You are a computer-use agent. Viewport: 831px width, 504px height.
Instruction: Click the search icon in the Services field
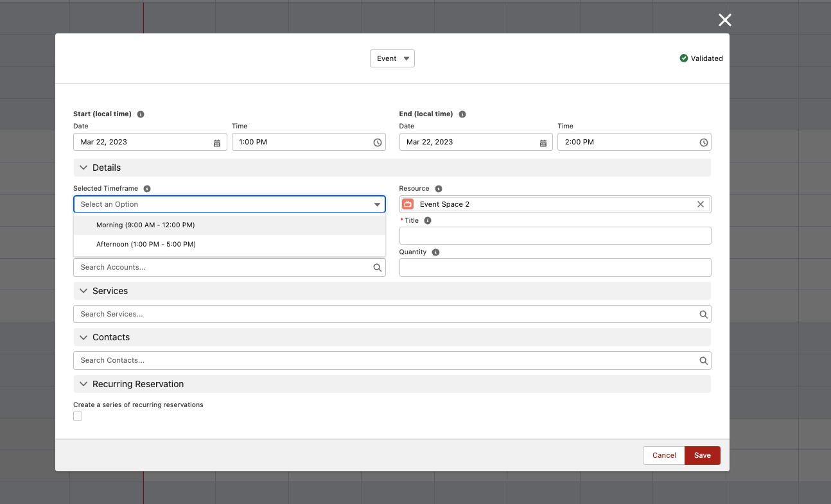(x=704, y=315)
